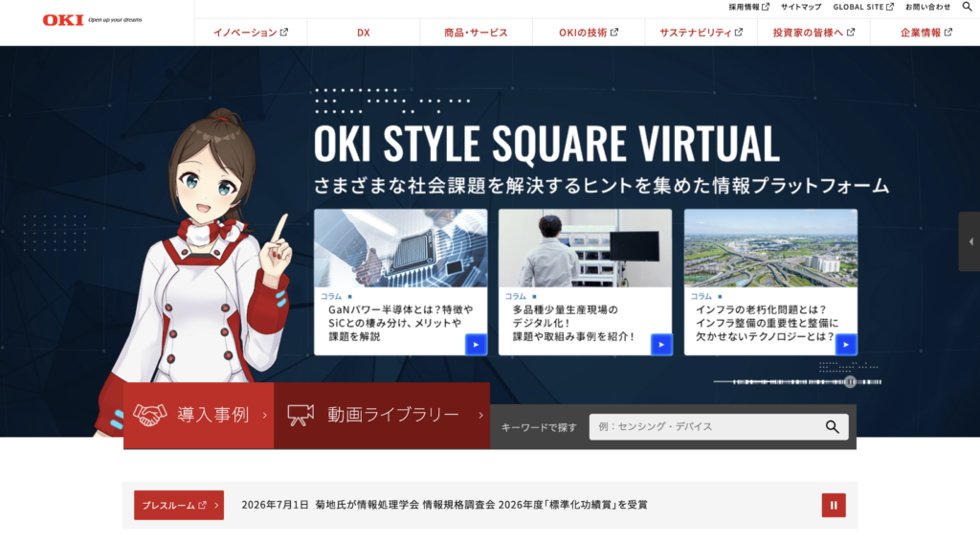The width and height of the screenshot is (980, 546).
Task: Read news 菊地氏が情報処理学会 headline
Action: 481,505
